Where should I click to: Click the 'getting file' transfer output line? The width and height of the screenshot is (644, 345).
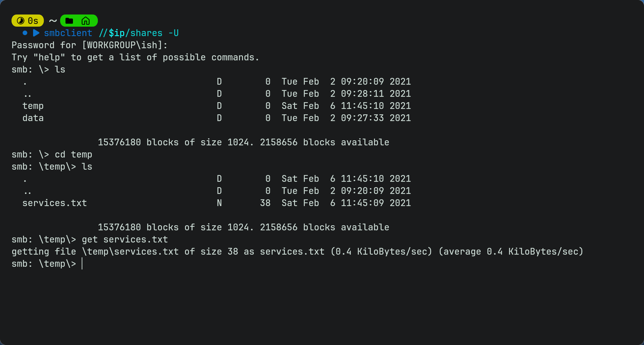click(x=297, y=252)
